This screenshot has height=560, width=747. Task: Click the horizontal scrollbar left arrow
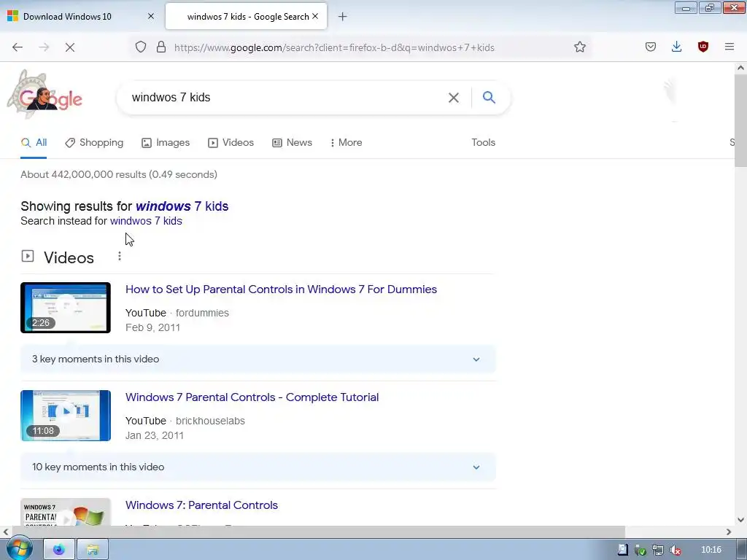pos(6,532)
